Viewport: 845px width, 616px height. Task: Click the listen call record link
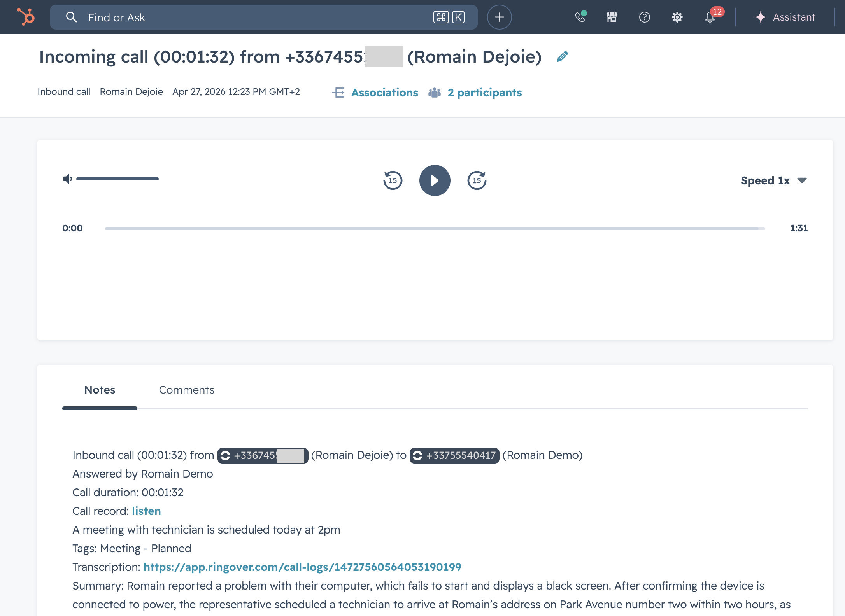coord(146,511)
